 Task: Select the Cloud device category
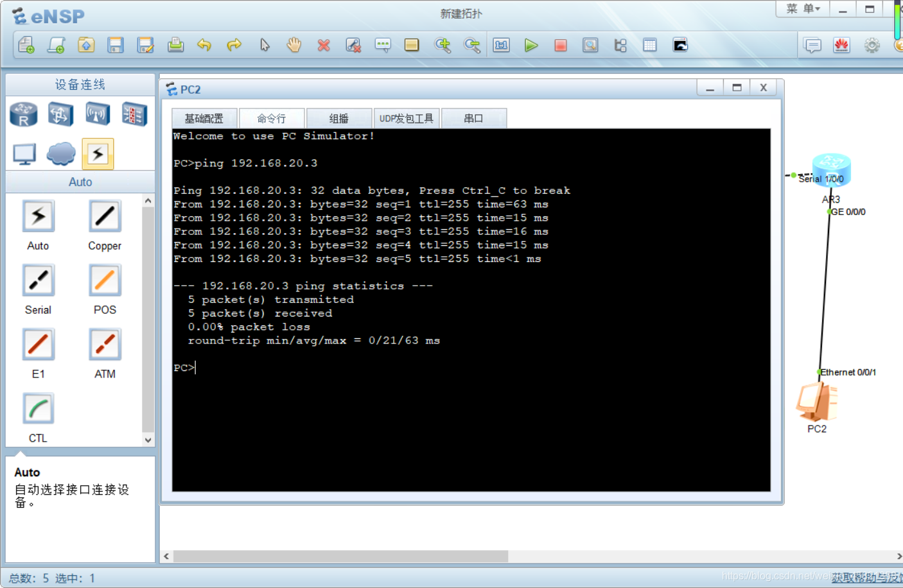point(61,154)
